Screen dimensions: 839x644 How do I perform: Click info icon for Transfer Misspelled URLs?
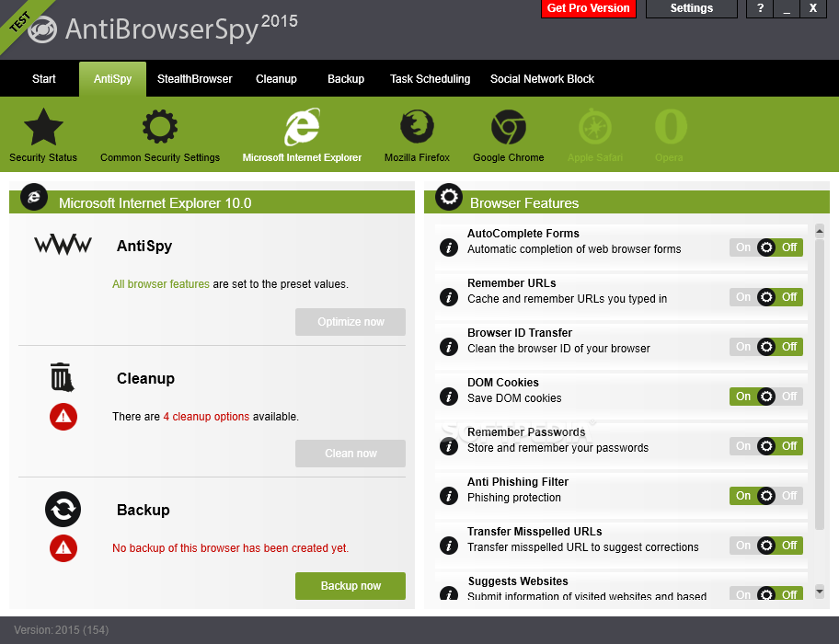point(448,546)
